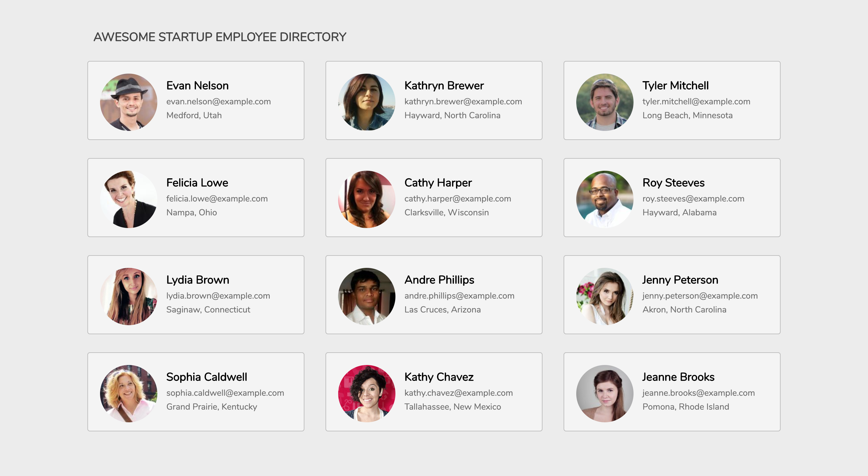Click email kathy.chavez@example.com
Viewport: 868px width, 476px height.
459,393
